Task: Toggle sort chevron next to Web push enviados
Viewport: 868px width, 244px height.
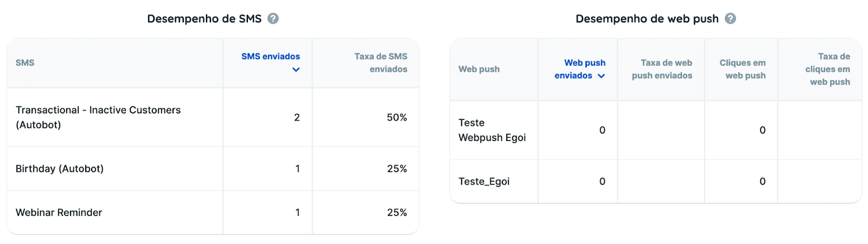Action: 601,76
